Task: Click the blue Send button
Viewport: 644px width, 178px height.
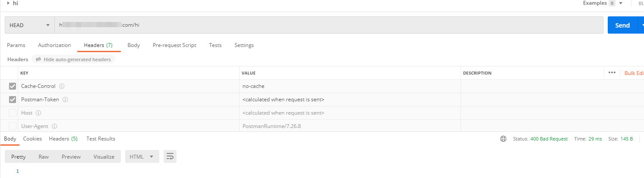Action: point(622,25)
